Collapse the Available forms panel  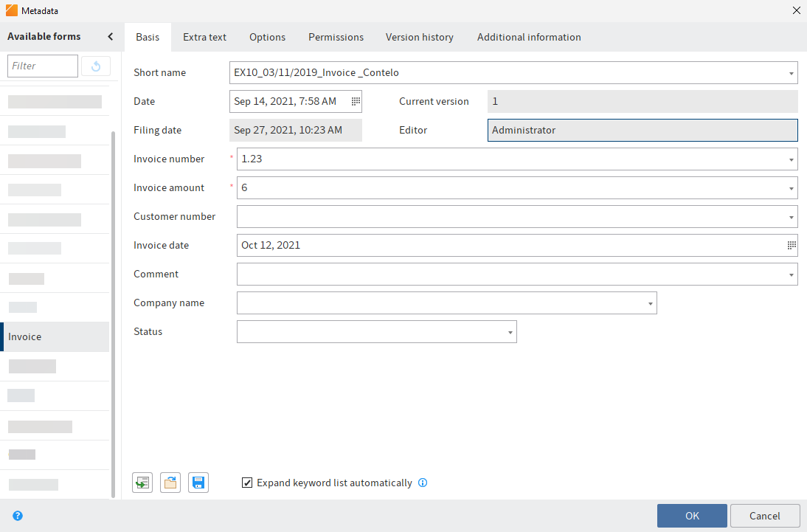110,35
